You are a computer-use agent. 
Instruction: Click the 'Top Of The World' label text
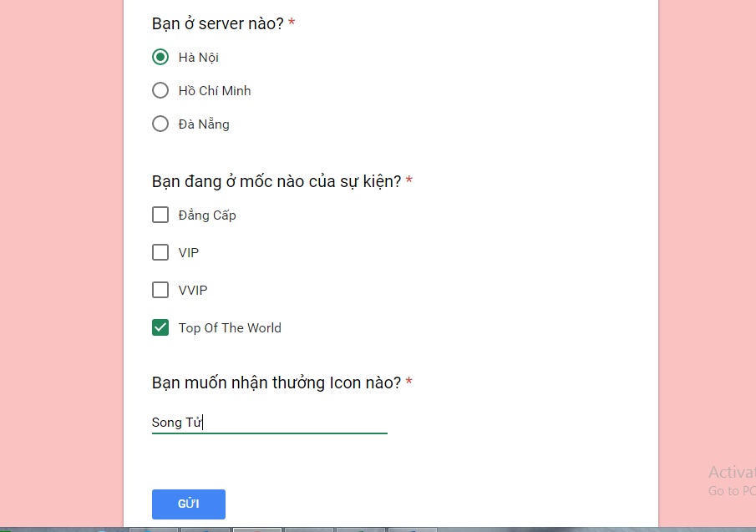click(230, 327)
